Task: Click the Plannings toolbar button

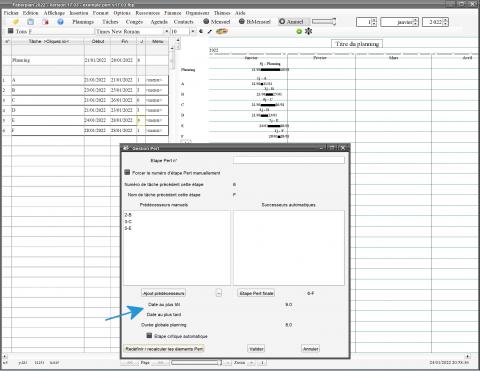Action: pos(83,22)
